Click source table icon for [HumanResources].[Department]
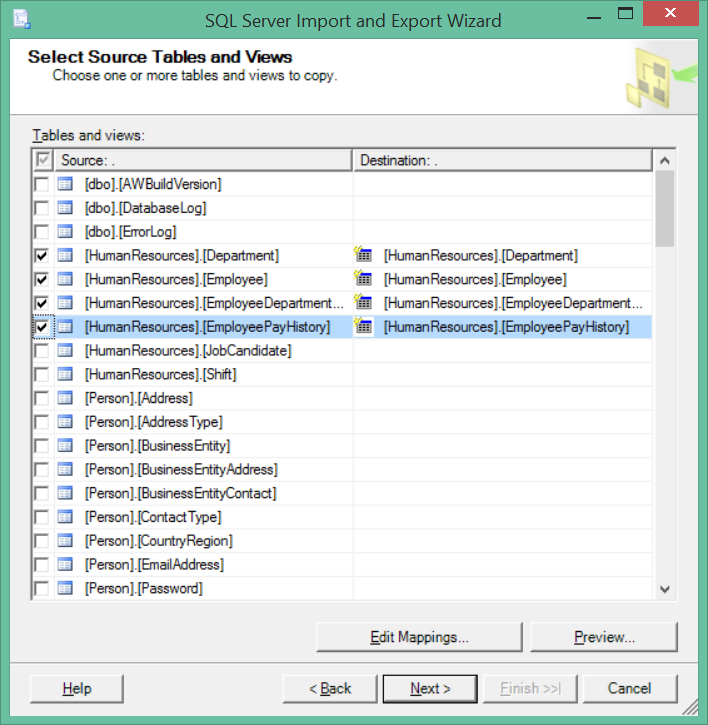708x725 pixels. pyautogui.click(x=65, y=255)
